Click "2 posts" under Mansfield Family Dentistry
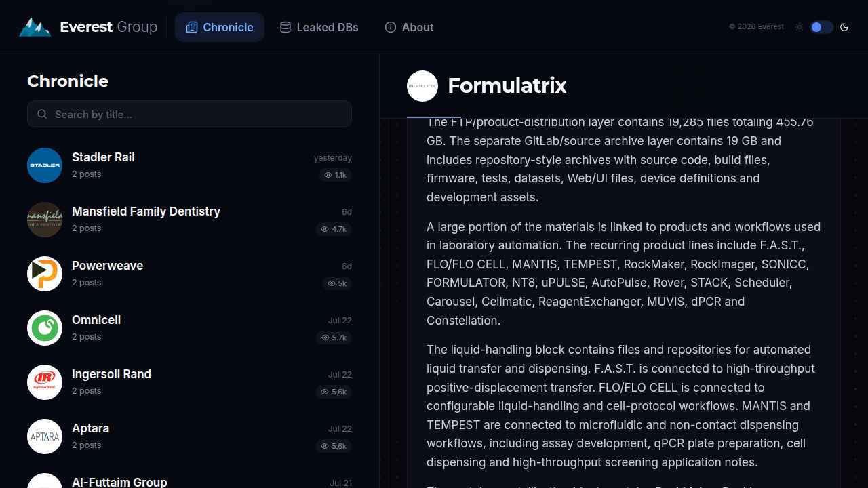 [86, 228]
